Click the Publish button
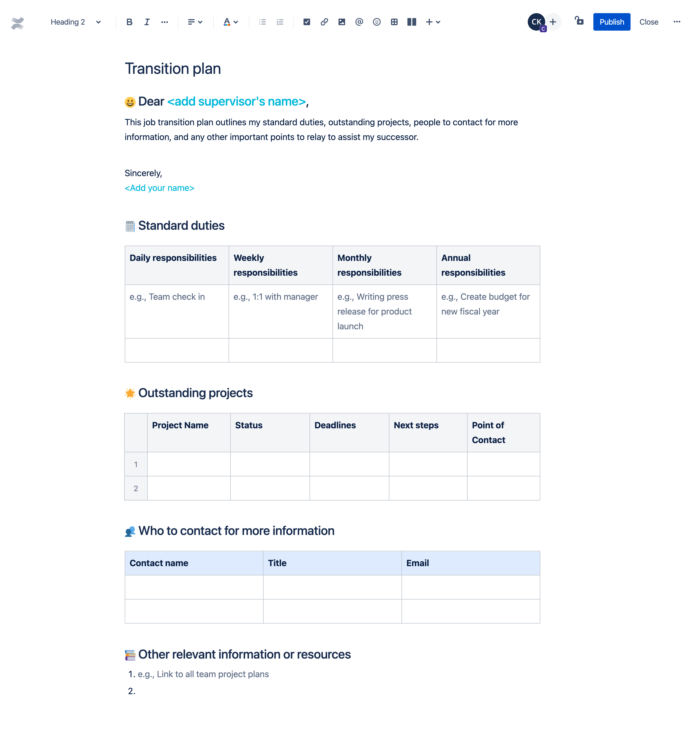This screenshot has width=700, height=745. coord(611,22)
